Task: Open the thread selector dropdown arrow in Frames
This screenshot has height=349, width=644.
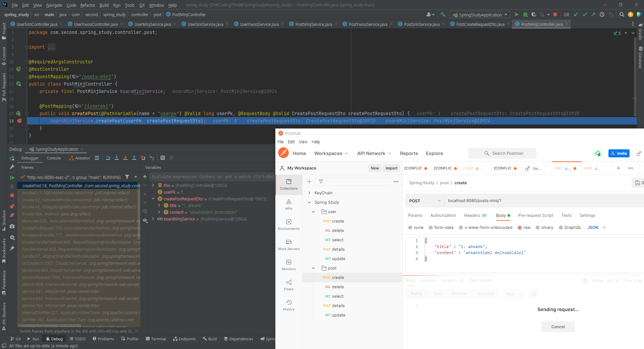Action: [136, 177]
